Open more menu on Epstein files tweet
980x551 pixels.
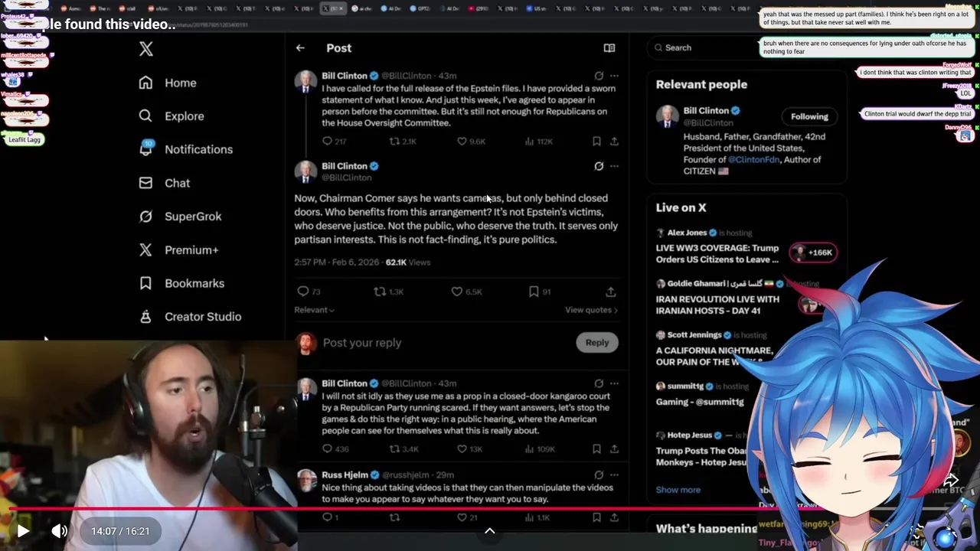614,76
